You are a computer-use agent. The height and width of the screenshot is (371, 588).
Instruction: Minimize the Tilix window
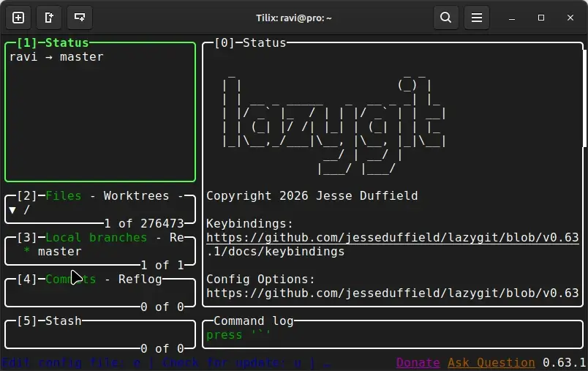pos(512,18)
